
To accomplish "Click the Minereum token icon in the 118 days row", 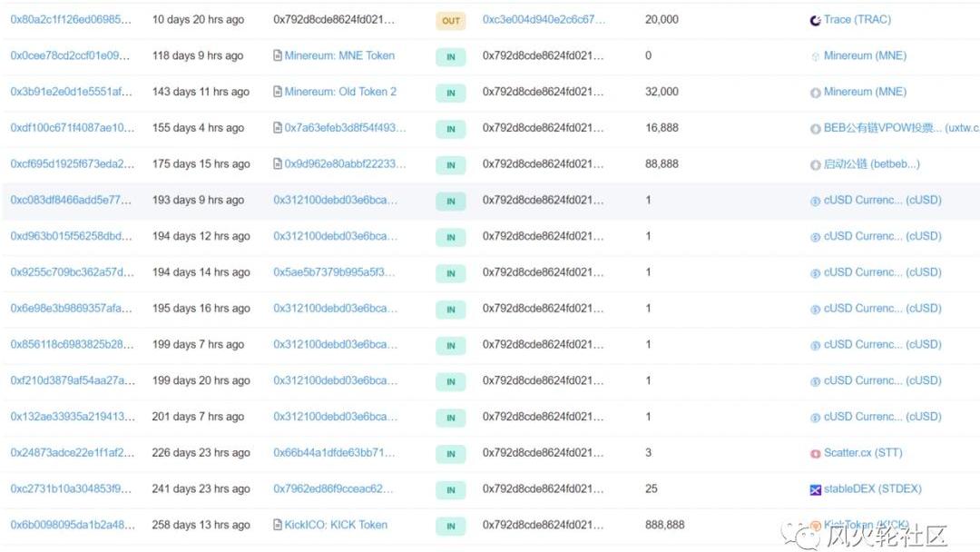I will (815, 57).
